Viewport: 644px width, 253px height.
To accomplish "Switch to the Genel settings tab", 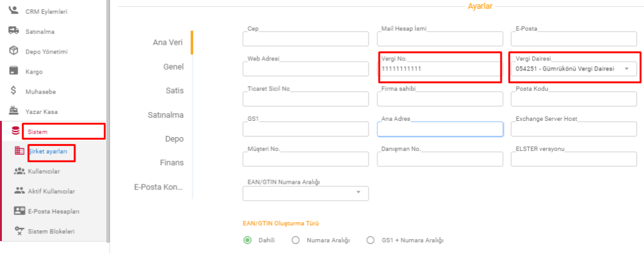I will tap(174, 67).
